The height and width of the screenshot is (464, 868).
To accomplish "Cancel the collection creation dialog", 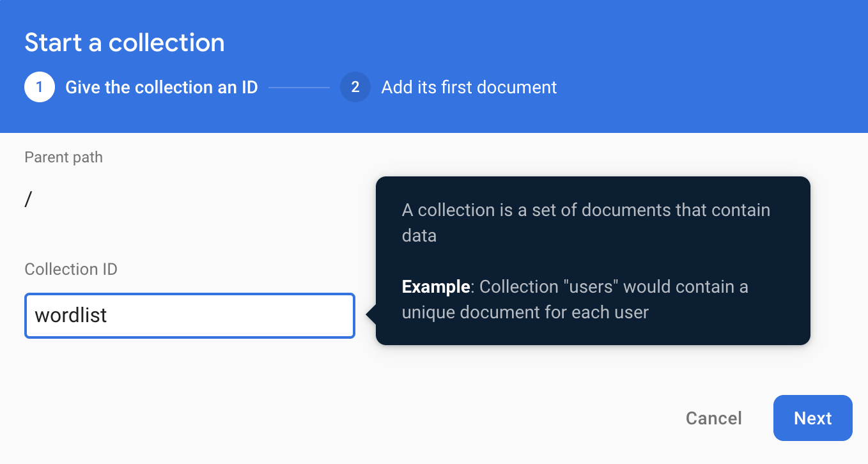I will [x=713, y=418].
